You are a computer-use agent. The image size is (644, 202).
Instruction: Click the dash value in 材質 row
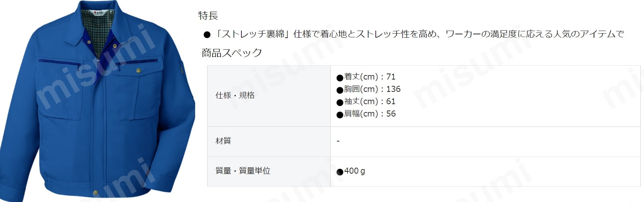coord(338,141)
